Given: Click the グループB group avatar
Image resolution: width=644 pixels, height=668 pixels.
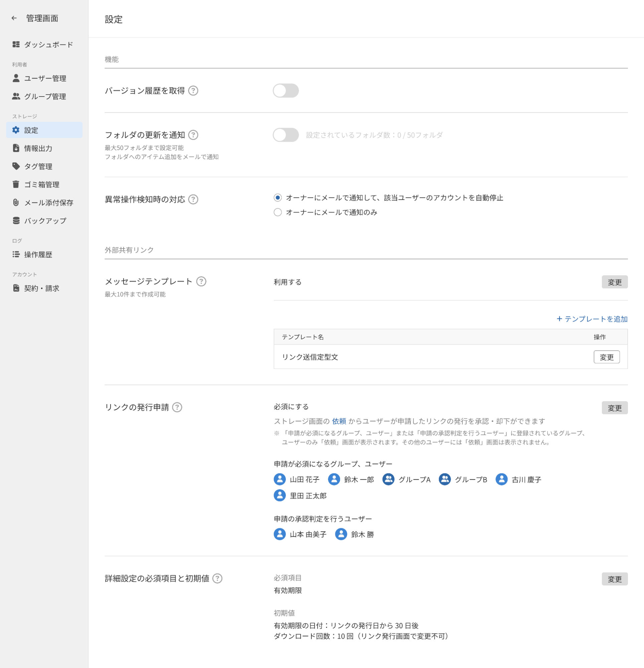Looking at the screenshot, I should point(445,480).
